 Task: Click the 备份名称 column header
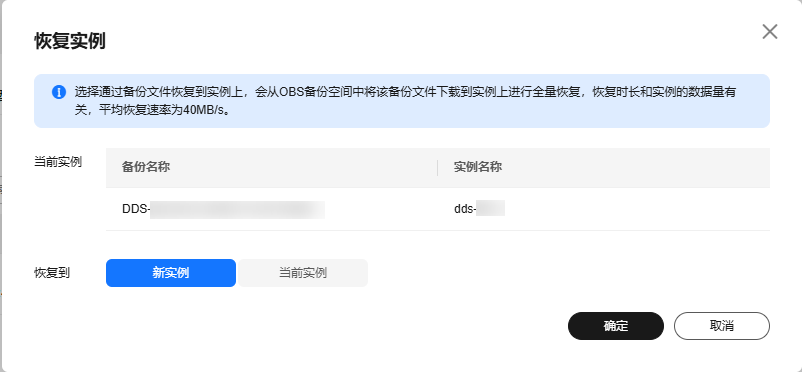pyautogui.click(x=146, y=167)
